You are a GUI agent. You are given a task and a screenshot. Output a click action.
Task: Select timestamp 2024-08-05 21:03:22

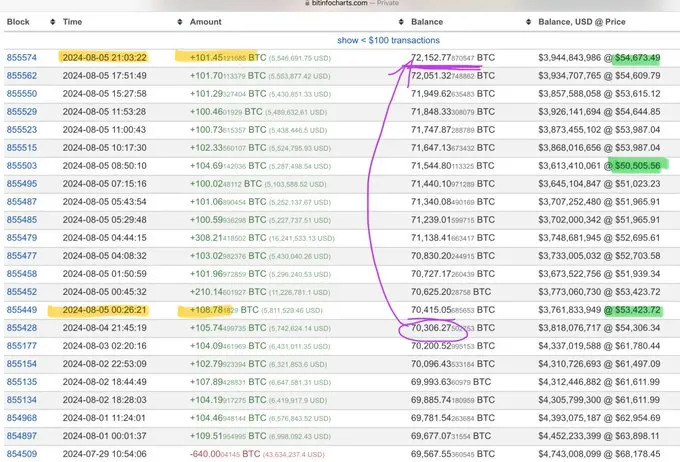(x=105, y=58)
